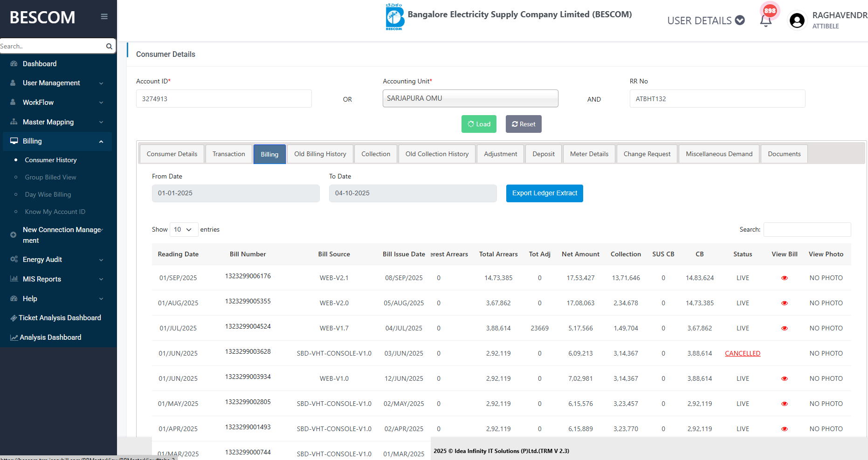The height and width of the screenshot is (460, 868).
Task: Click the user profile avatar icon
Action: 797,21
